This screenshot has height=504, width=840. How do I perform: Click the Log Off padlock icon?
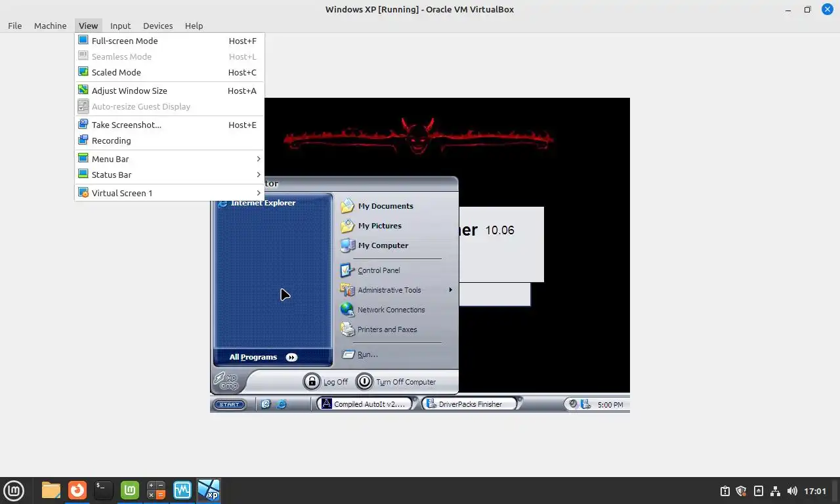(312, 381)
